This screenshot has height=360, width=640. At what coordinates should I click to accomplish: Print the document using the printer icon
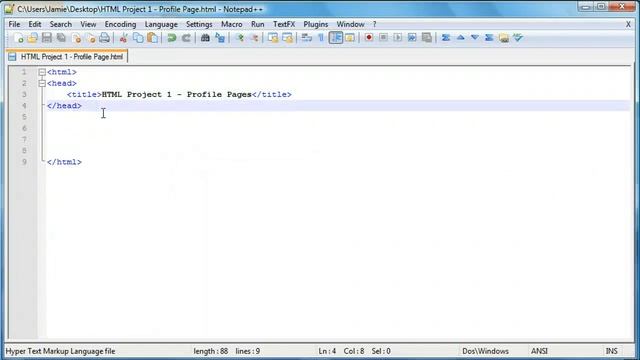click(104, 38)
